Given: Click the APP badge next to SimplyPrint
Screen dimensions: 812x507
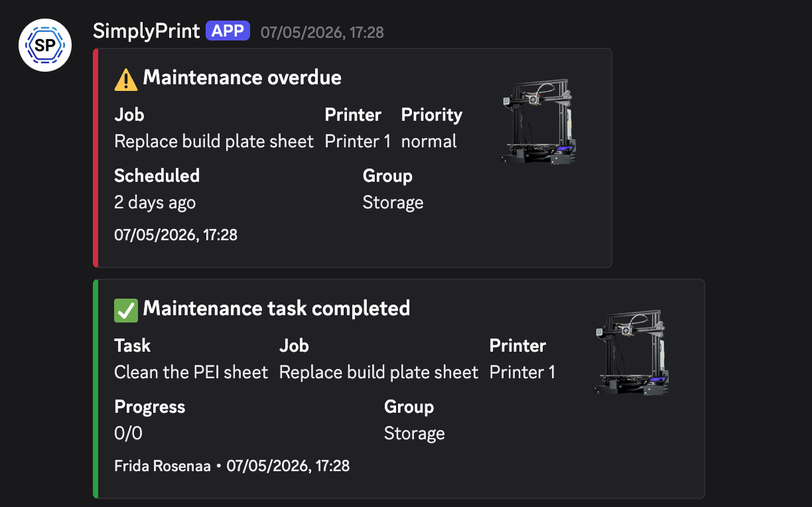Looking at the screenshot, I should coord(228,31).
